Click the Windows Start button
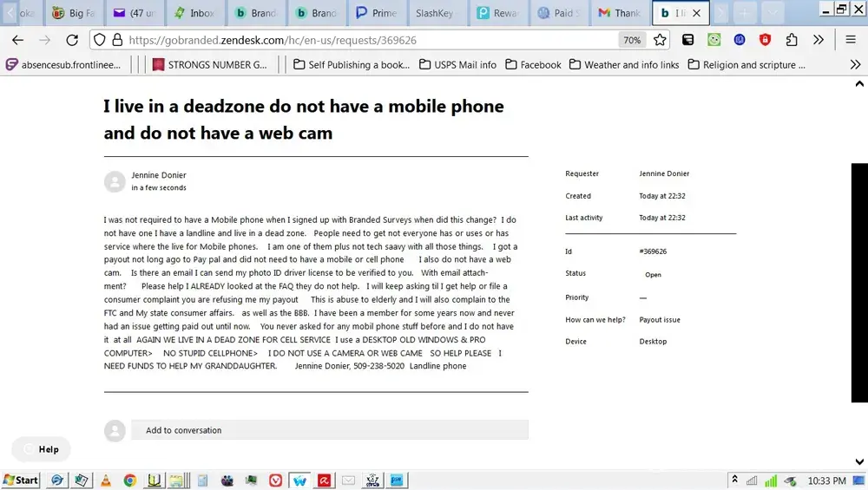868x490 pixels. (x=21, y=480)
